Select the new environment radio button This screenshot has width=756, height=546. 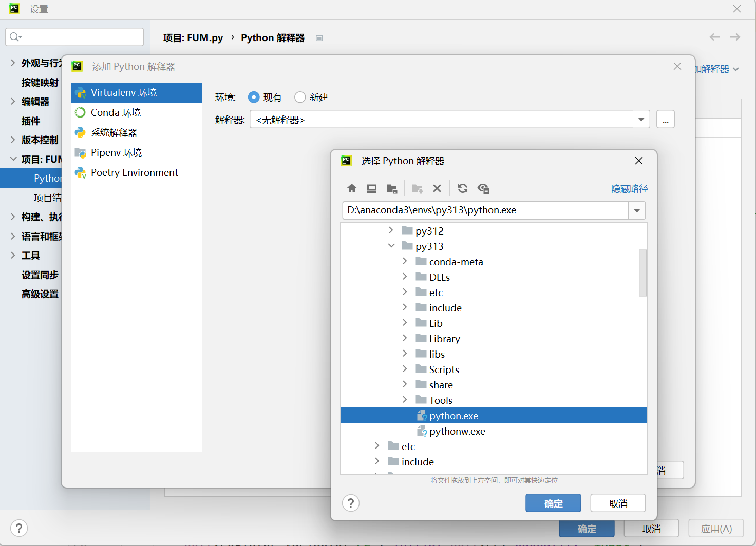pos(300,97)
